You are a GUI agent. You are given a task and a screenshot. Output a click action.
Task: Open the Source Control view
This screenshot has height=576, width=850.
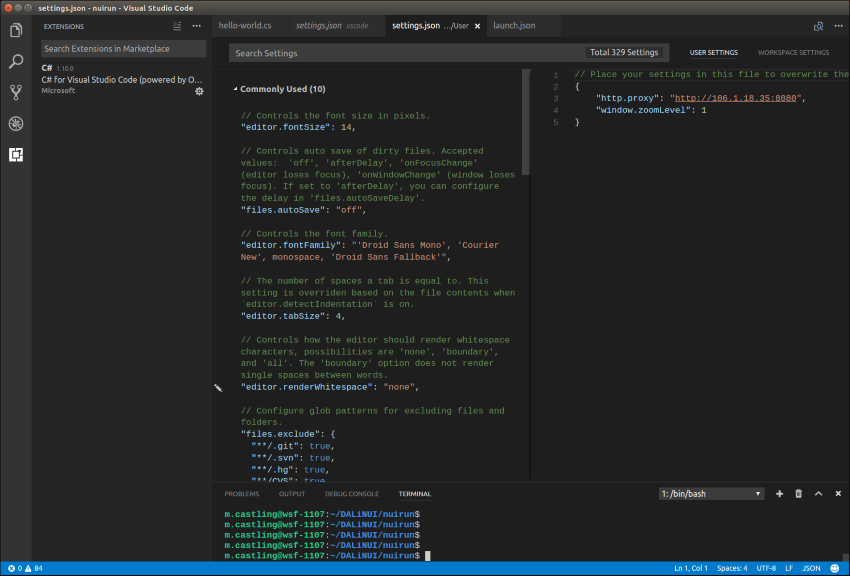coord(16,93)
